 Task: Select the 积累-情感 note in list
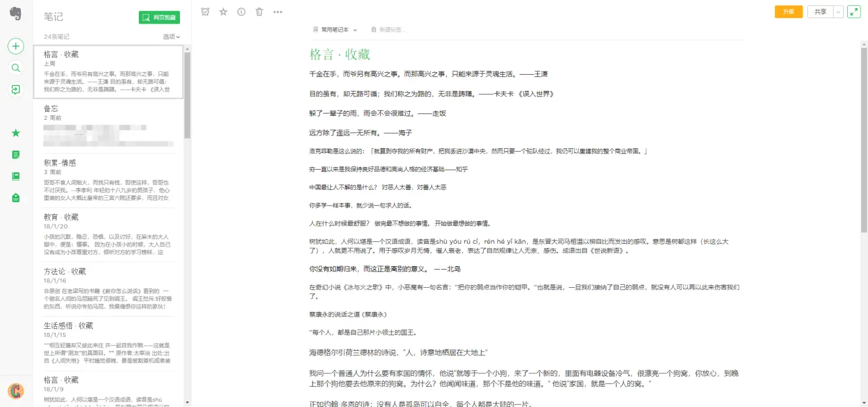[x=108, y=180]
